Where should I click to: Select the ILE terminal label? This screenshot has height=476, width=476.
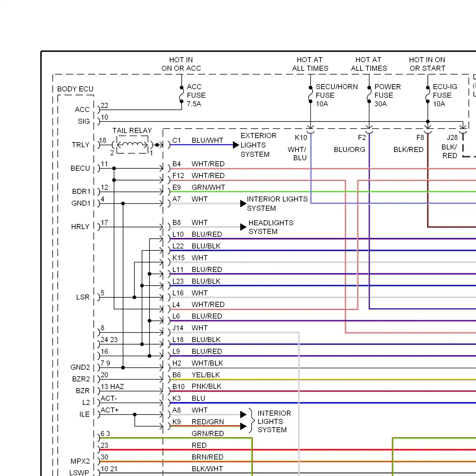[x=84, y=414]
